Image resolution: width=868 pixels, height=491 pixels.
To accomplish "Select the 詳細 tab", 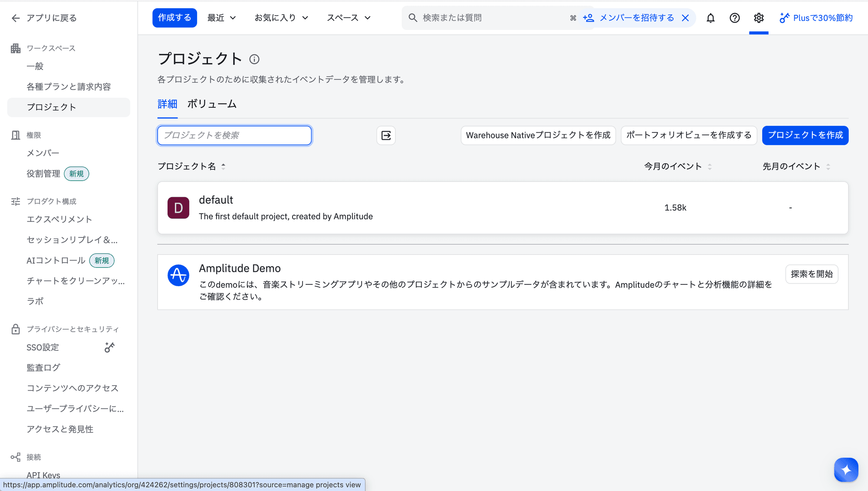I will (167, 104).
